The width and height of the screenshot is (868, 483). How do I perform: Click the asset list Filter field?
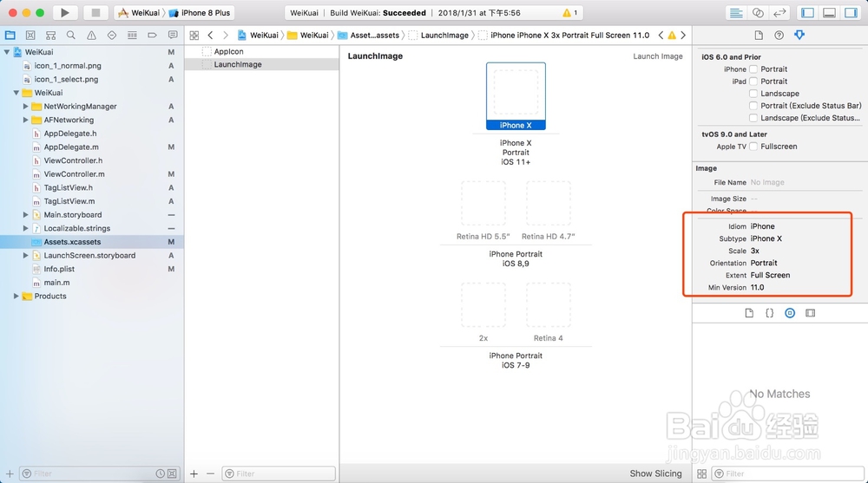click(279, 473)
